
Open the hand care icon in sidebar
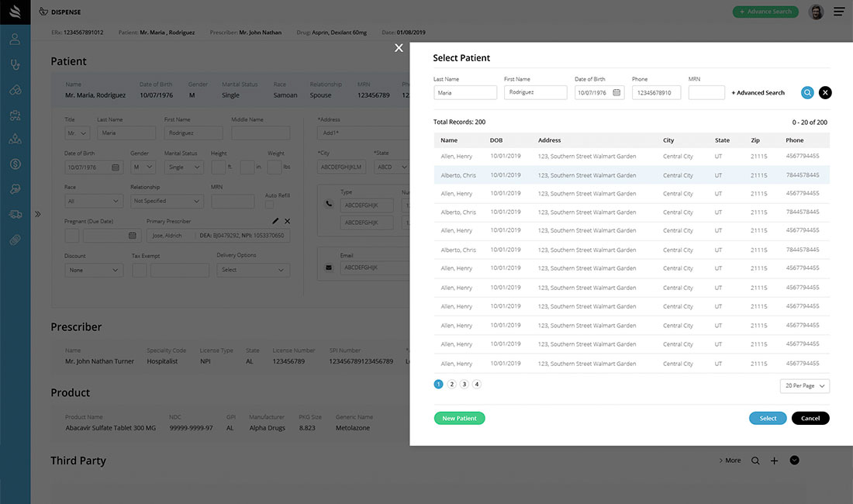[x=16, y=188]
